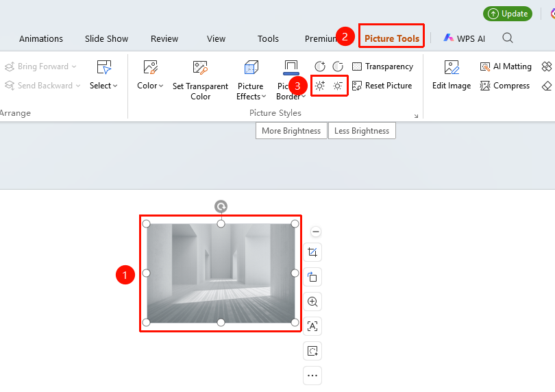Click AI Matting
The image size is (555, 392).
pos(506,66)
